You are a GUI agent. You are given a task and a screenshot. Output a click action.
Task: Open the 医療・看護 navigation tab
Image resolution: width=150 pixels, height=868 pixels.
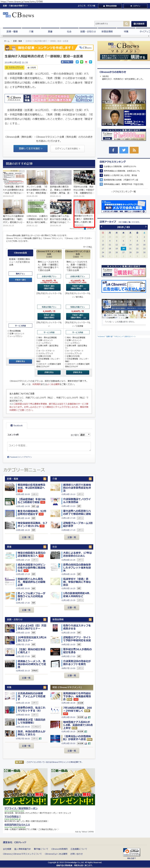tap(12, 31)
